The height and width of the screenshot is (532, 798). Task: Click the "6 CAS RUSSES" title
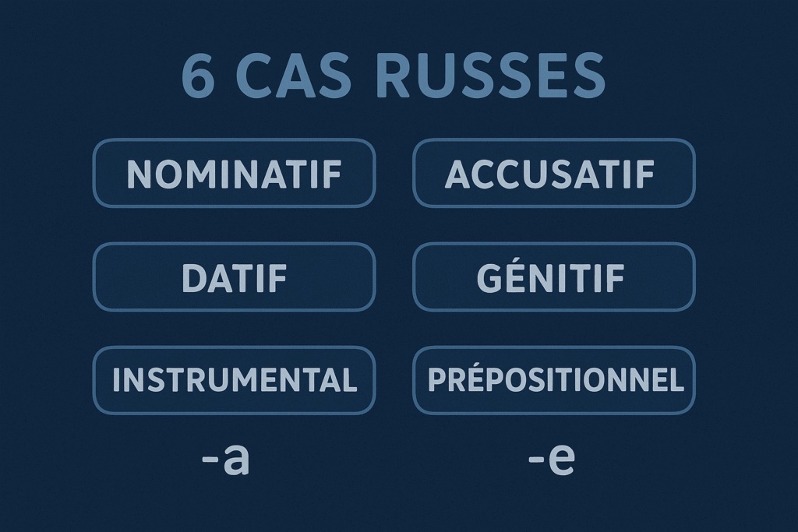point(394,76)
